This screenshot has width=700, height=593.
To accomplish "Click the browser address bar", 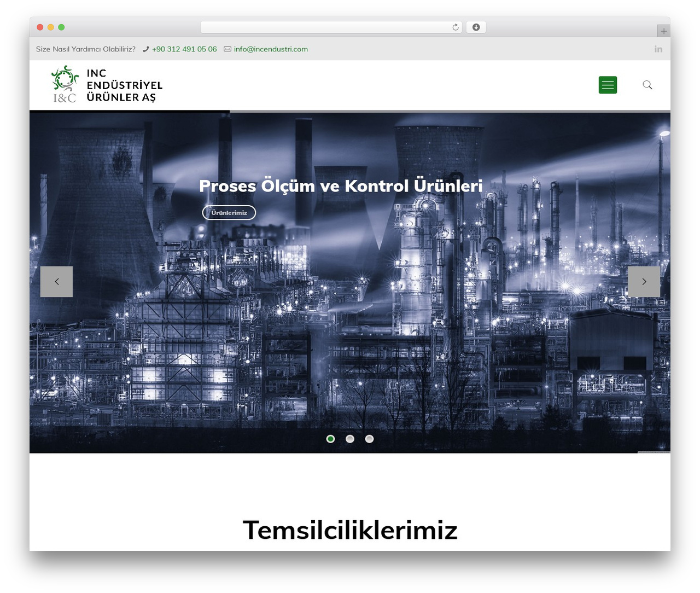I will (331, 27).
